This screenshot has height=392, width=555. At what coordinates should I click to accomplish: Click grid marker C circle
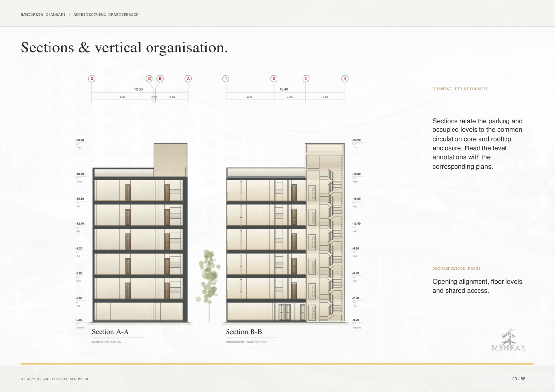pos(149,79)
